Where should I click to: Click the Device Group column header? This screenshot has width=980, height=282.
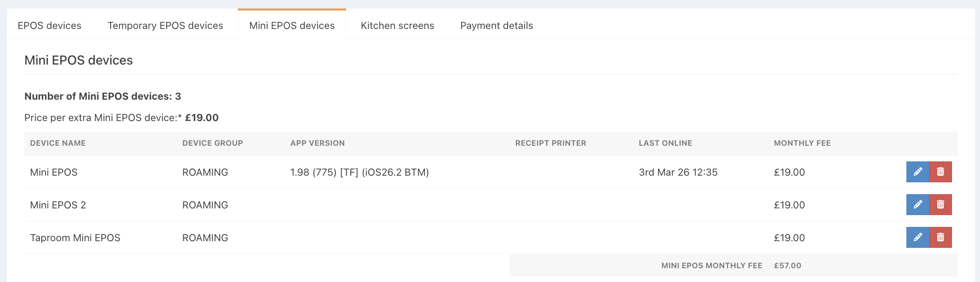[x=213, y=143]
